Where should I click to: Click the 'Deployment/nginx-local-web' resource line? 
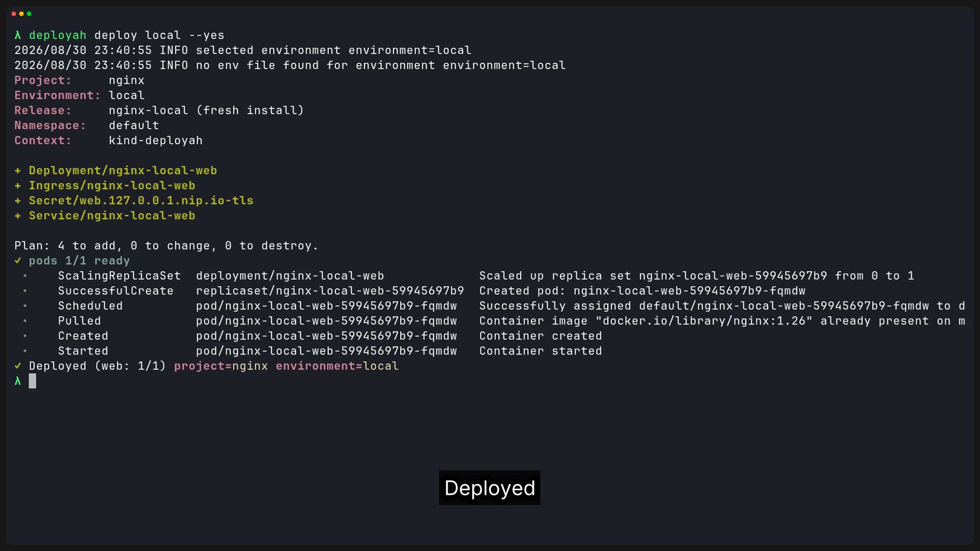pos(116,171)
